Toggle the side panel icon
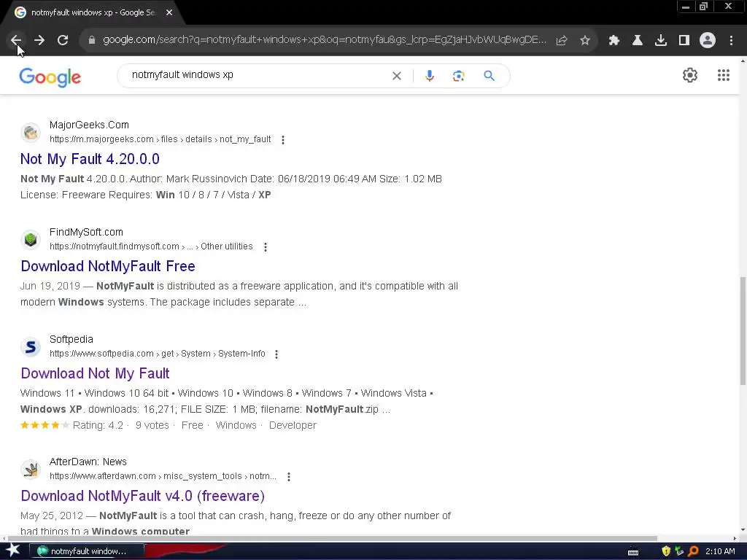 [684, 41]
